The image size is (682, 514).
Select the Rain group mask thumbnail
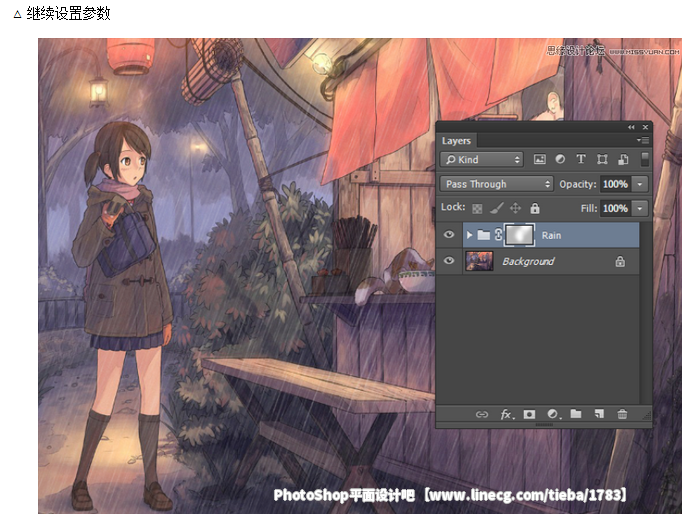(x=519, y=235)
